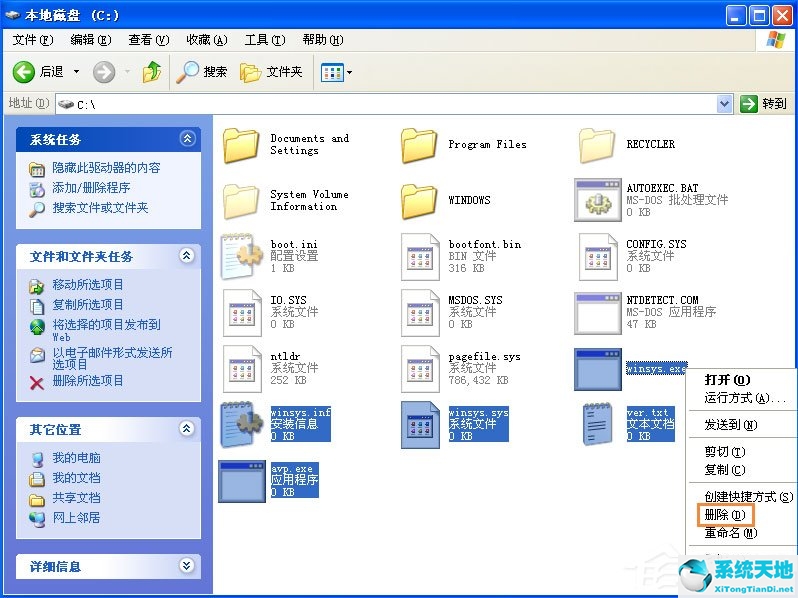Screen dimensions: 798x598
Task: Choose 发送到(N) in context menu
Action: tap(730, 424)
